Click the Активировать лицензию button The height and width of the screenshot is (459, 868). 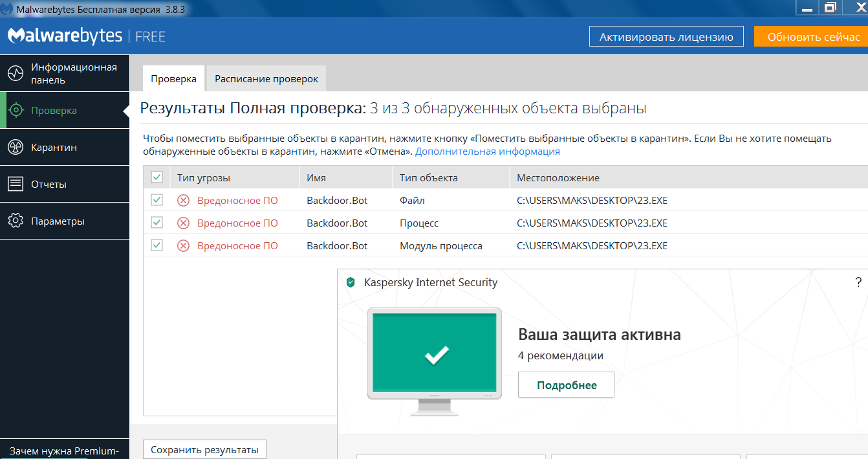tap(666, 37)
